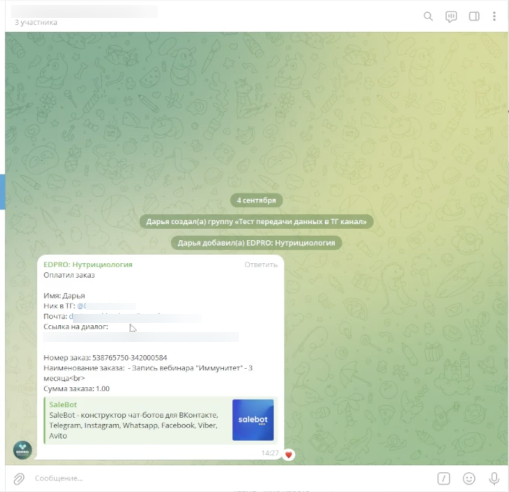509x492 pixels.
Task: Open the emoji picker smiley icon
Action: click(469, 479)
